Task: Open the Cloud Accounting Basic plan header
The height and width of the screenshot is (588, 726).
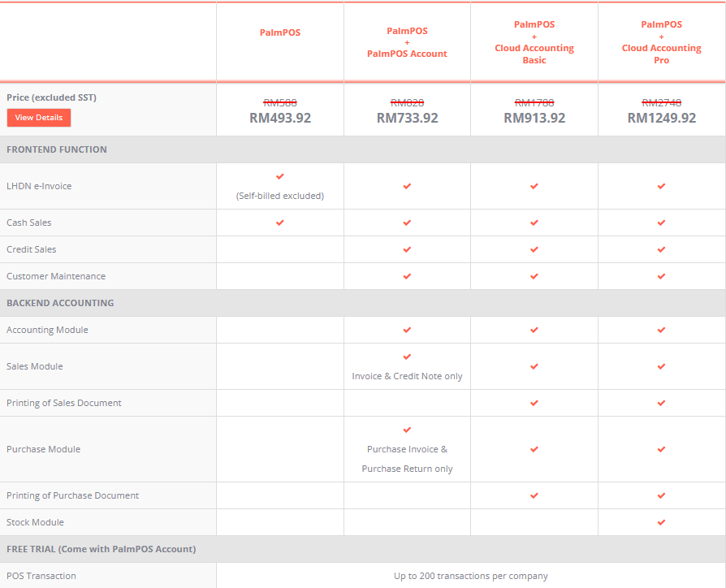Action: tap(534, 42)
